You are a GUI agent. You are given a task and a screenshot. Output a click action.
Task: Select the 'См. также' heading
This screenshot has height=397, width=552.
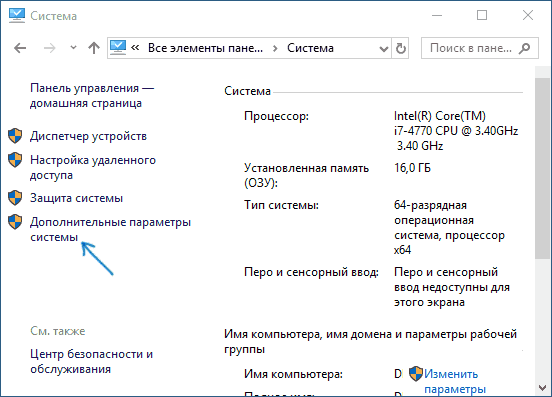coord(58,331)
